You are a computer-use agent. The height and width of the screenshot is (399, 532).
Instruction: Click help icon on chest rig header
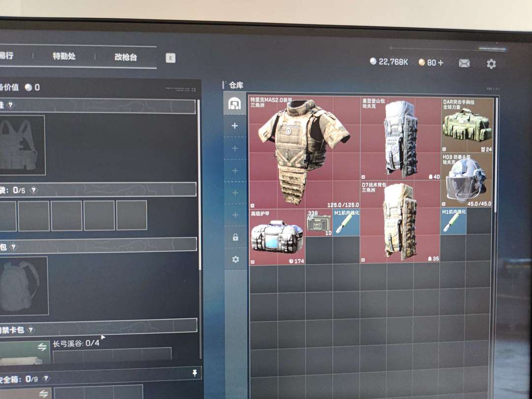10,105
